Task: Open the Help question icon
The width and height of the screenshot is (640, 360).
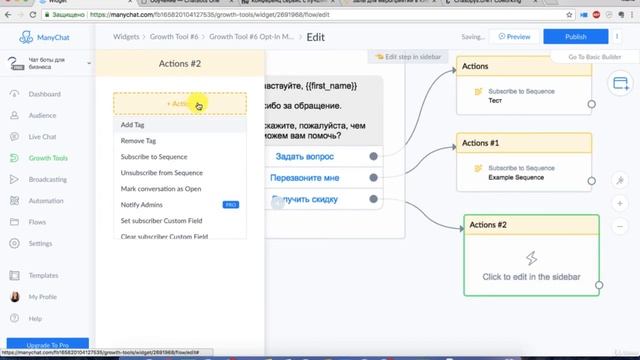Action: (14, 318)
